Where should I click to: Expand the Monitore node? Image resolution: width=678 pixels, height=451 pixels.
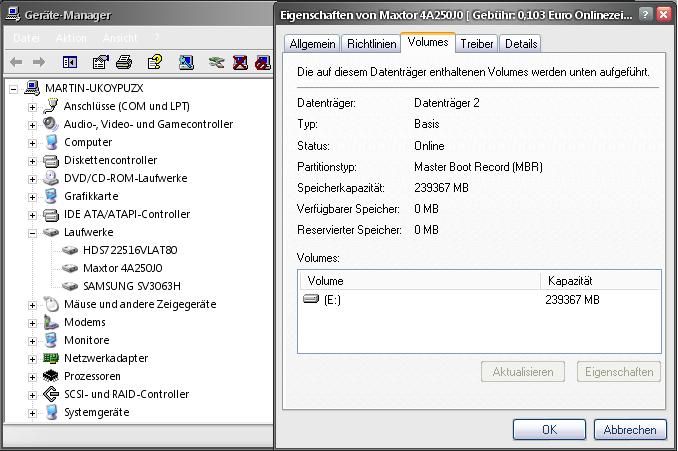(32, 342)
